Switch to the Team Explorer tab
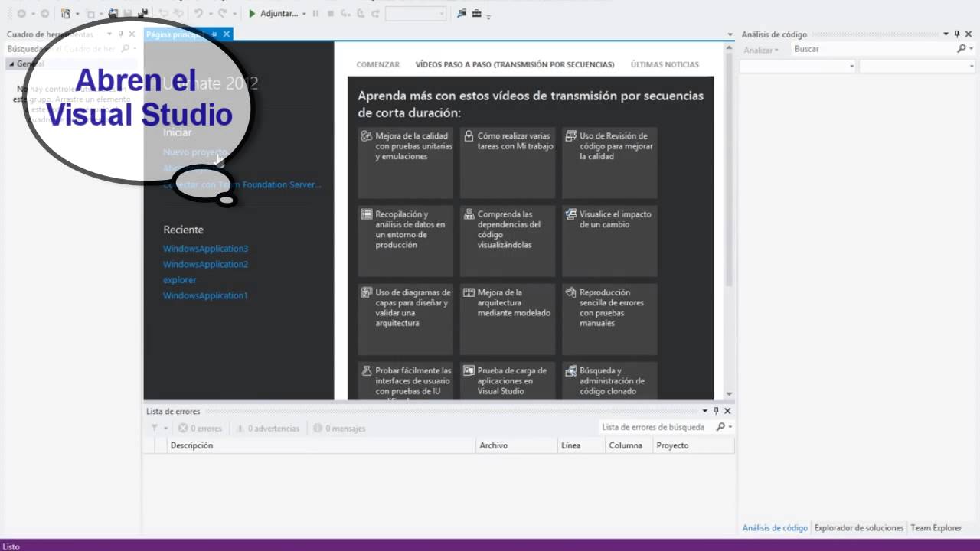Image resolution: width=980 pixels, height=551 pixels. pos(936,528)
